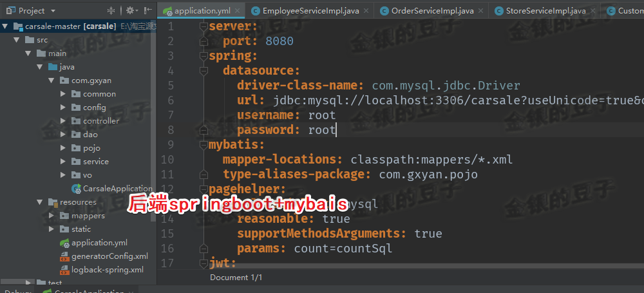Expand the common package
The image size is (644, 293).
pos(63,94)
